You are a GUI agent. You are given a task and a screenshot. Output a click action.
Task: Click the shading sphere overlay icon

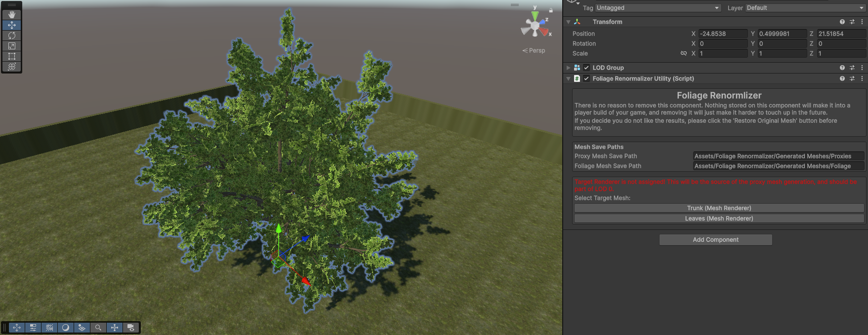66,328
